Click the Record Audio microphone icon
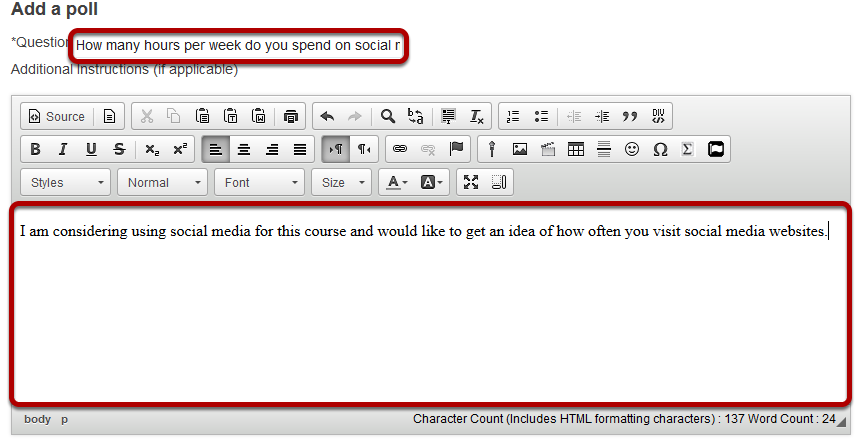The width and height of the screenshot is (859, 439). pyautogui.click(x=492, y=149)
